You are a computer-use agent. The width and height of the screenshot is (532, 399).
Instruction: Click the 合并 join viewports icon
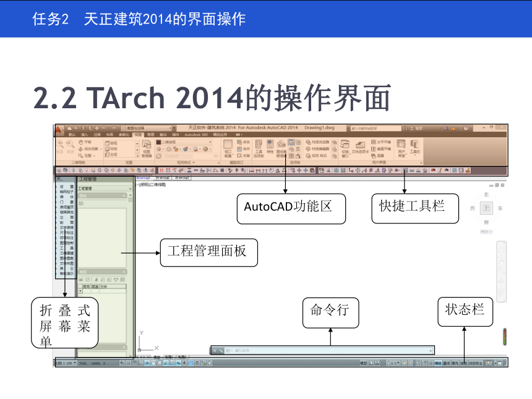[243, 149]
